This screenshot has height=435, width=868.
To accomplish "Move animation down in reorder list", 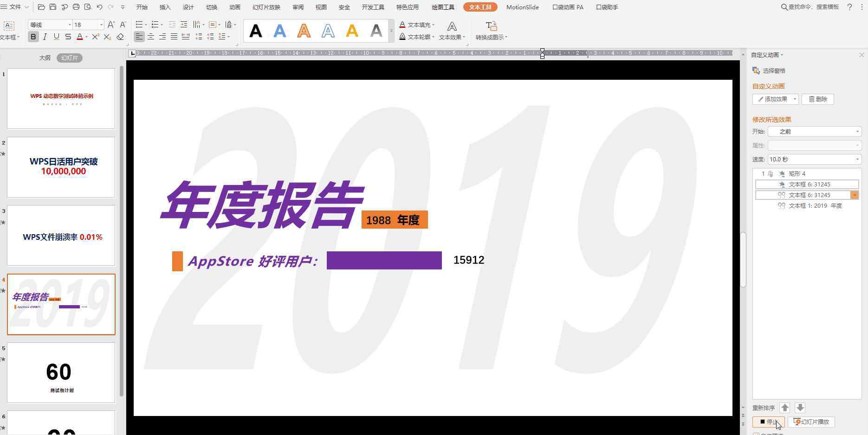I will pos(800,408).
